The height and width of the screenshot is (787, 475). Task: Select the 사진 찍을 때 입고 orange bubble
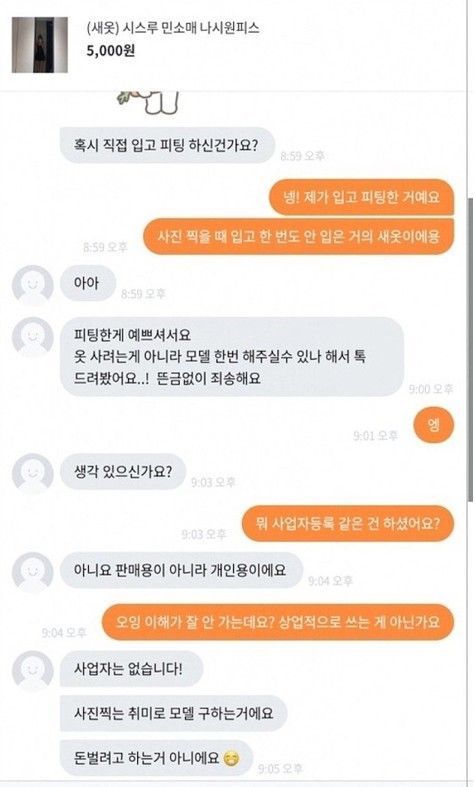[x=298, y=236]
